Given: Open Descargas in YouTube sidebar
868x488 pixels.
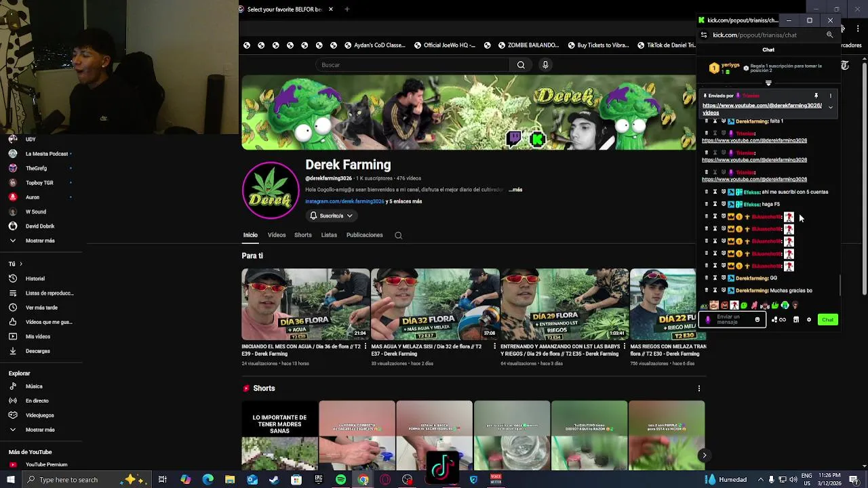Looking at the screenshot, I should coord(37,351).
